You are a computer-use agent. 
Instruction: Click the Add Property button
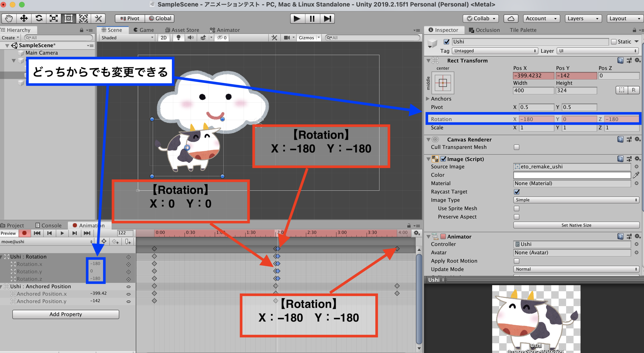coord(66,314)
